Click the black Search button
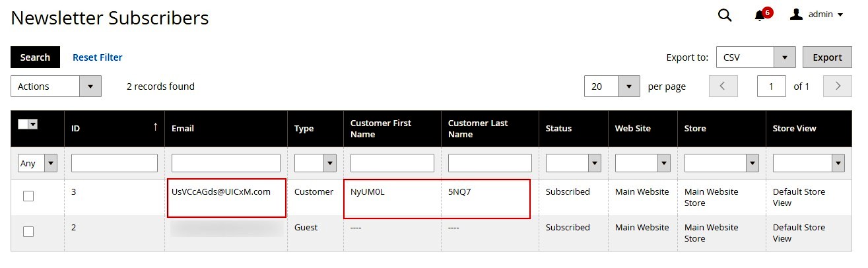Viewport: 868px width, 268px height. (x=35, y=57)
